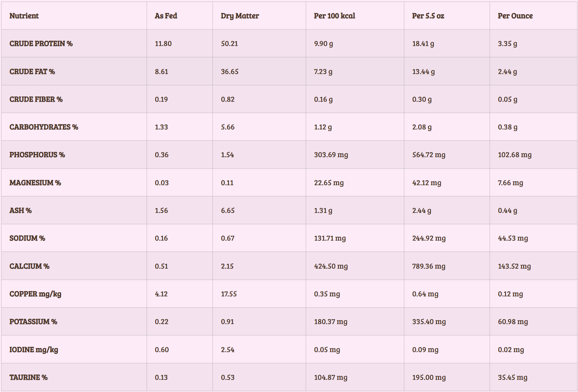Click the Nutrient column header
Screen dimensions: 578x392
24,16
